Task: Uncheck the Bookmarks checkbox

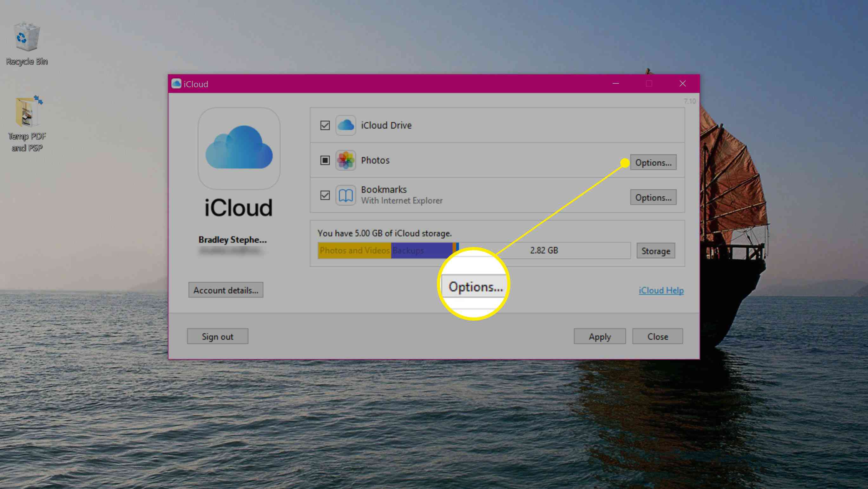Action: (x=325, y=195)
